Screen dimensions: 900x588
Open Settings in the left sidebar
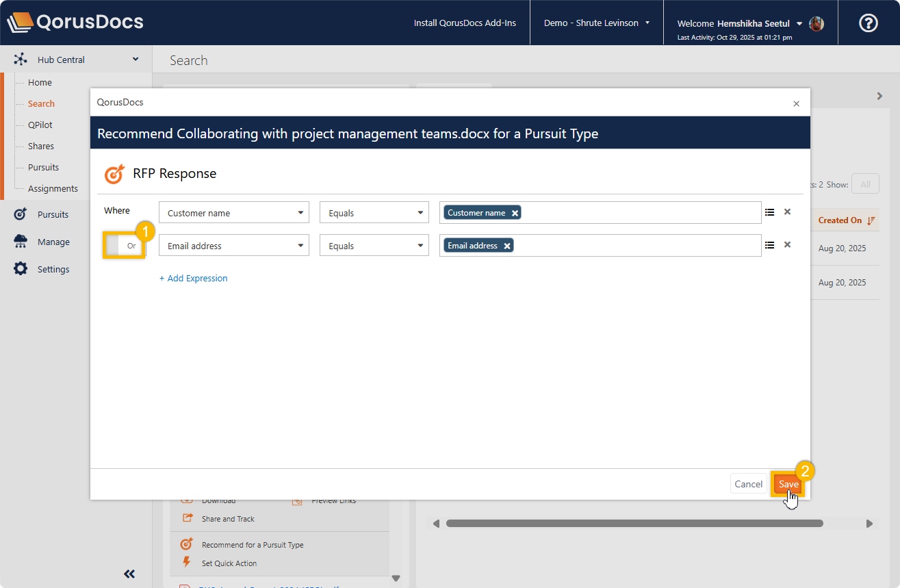point(53,269)
